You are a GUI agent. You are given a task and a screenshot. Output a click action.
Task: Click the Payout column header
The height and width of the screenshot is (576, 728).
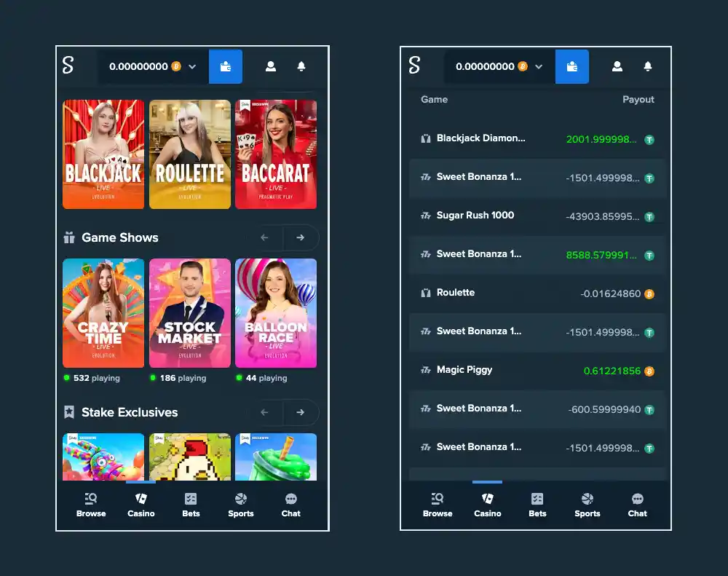(x=638, y=100)
